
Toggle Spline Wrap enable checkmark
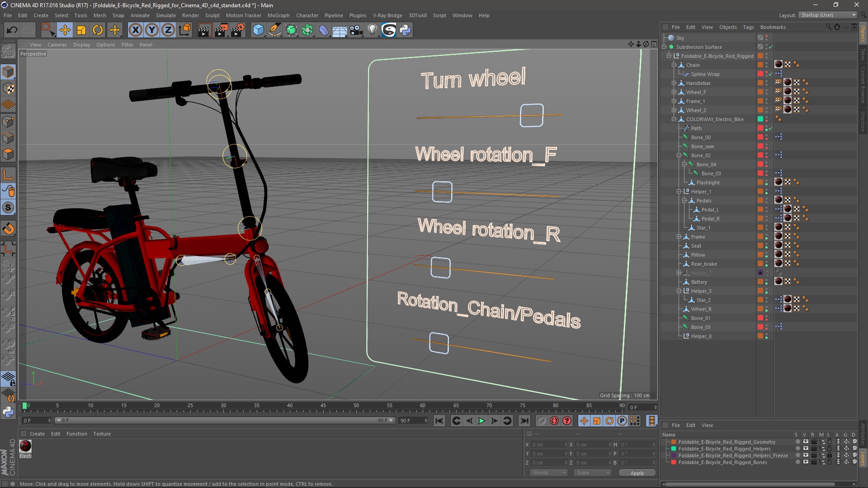[771, 74]
